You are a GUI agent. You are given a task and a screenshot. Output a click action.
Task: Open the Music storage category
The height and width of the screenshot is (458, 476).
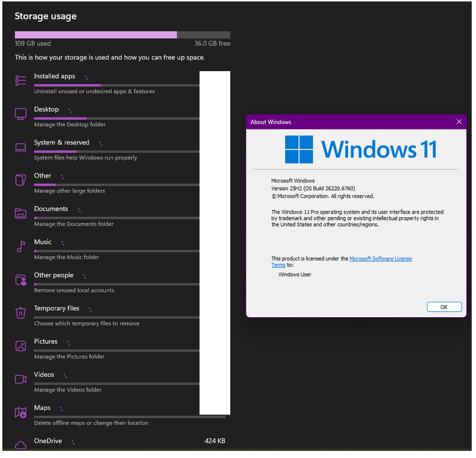(123, 250)
